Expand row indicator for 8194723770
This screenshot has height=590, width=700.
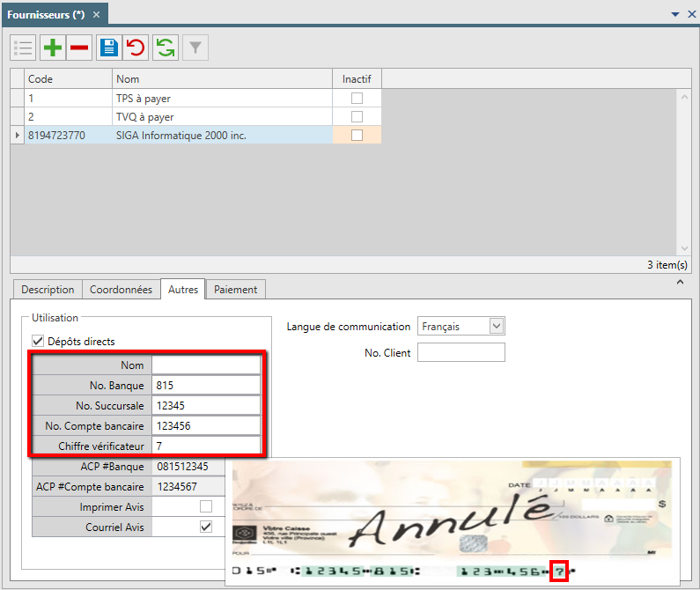click(x=18, y=135)
